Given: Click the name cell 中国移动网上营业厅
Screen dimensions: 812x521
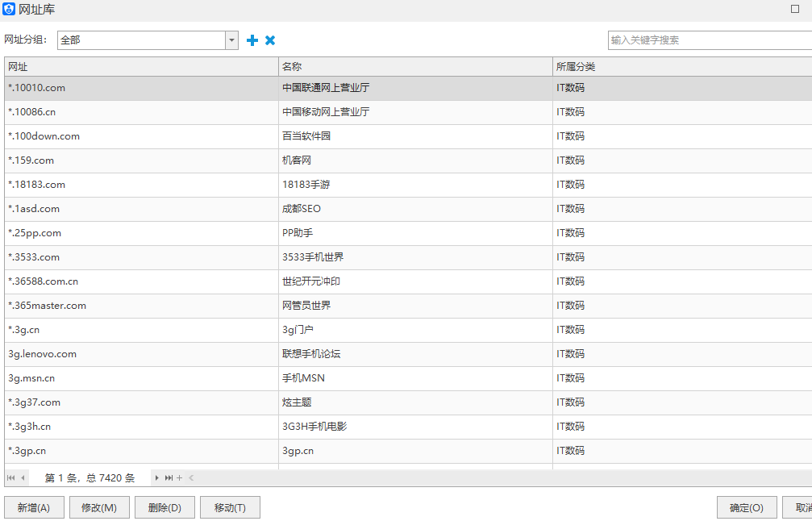Looking at the screenshot, I should coord(415,112).
